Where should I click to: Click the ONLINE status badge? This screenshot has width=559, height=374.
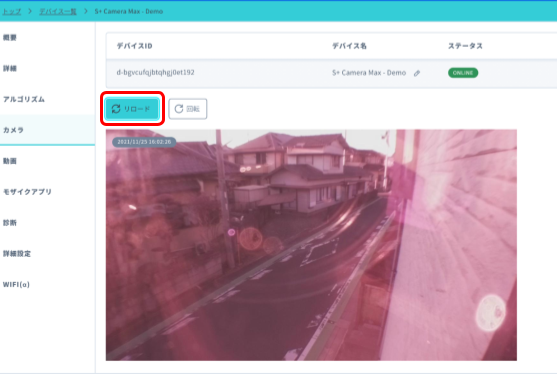click(463, 73)
